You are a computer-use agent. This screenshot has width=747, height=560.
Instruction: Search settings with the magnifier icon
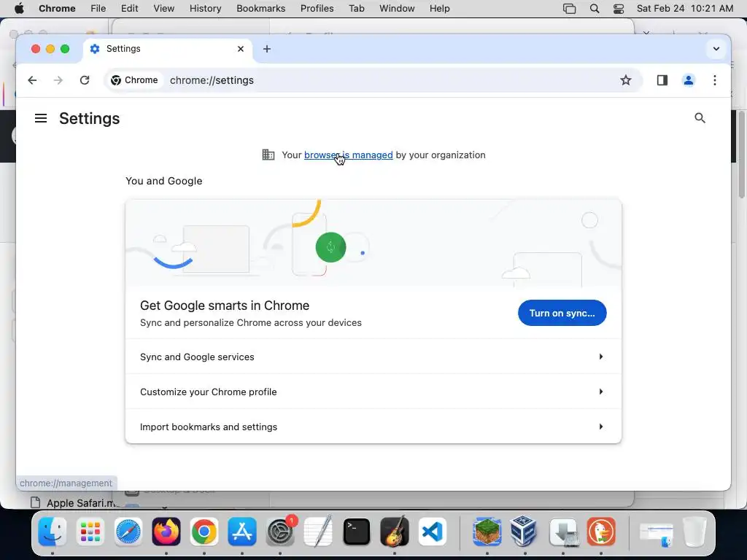tap(700, 117)
